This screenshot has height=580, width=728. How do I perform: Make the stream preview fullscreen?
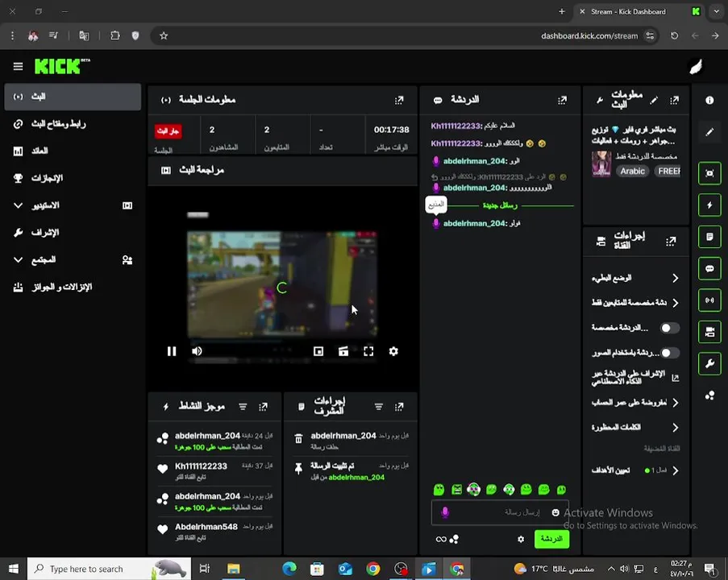pos(368,351)
